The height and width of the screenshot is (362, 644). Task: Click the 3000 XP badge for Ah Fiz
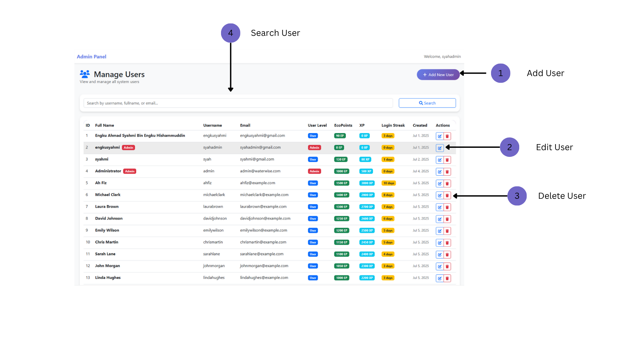pyautogui.click(x=367, y=183)
